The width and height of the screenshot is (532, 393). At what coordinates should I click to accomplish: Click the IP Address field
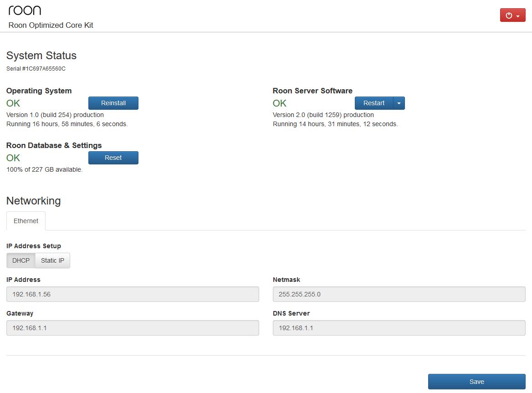tap(133, 294)
